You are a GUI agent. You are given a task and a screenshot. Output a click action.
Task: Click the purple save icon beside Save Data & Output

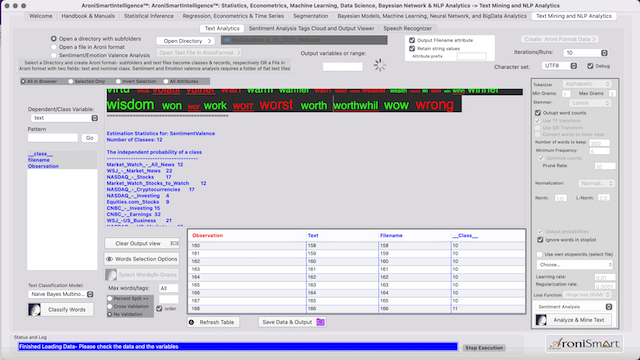(x=320, y=322)
